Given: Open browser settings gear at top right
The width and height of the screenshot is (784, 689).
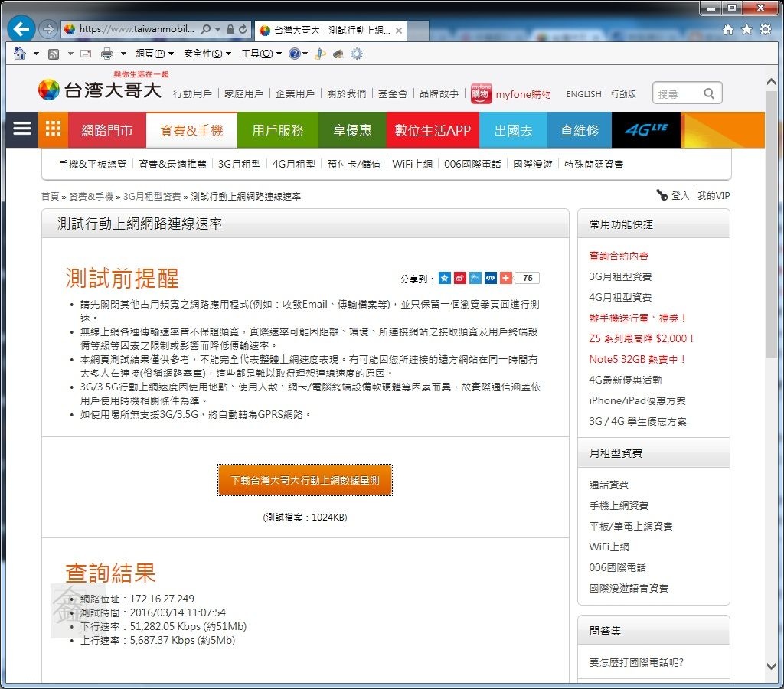Looking at the screenshot, I should [x=766, y=30].
